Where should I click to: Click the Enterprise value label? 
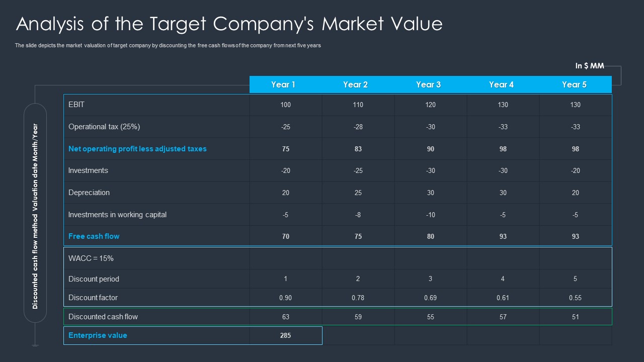click(x=98, y=335)
